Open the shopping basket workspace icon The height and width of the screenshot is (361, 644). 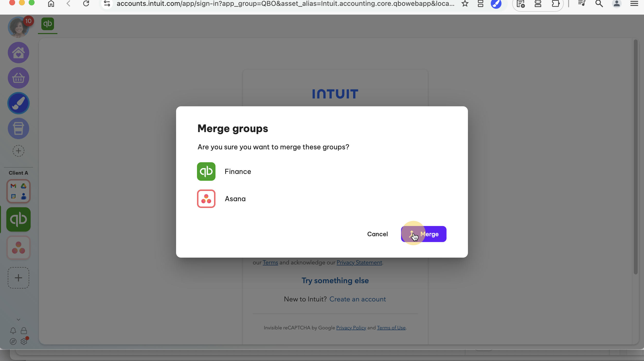[18, 78]
